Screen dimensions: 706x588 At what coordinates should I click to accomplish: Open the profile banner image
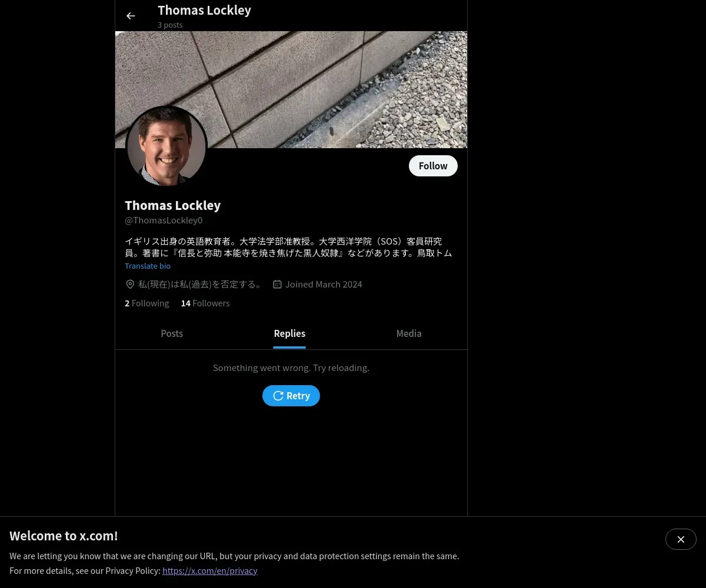click(x=291, y=89)
